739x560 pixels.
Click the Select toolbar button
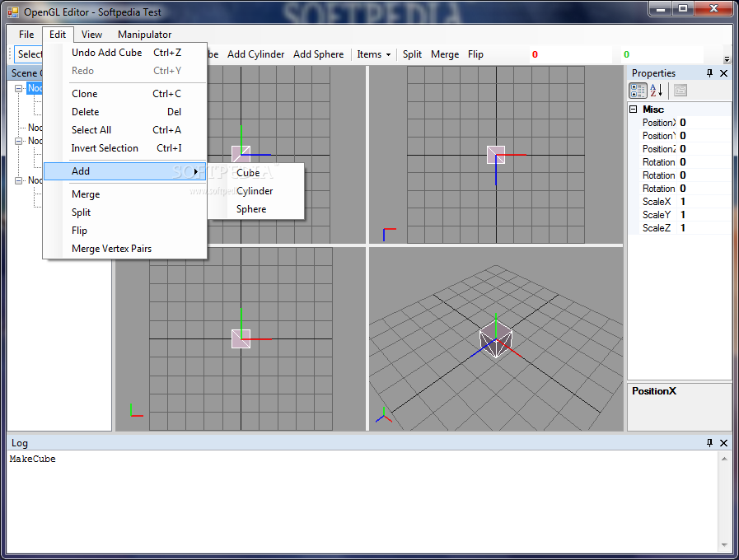pos(29,54)
